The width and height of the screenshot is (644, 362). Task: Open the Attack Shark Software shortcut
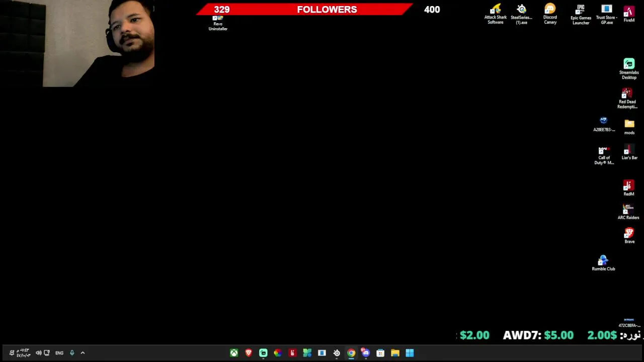point(496,14)
